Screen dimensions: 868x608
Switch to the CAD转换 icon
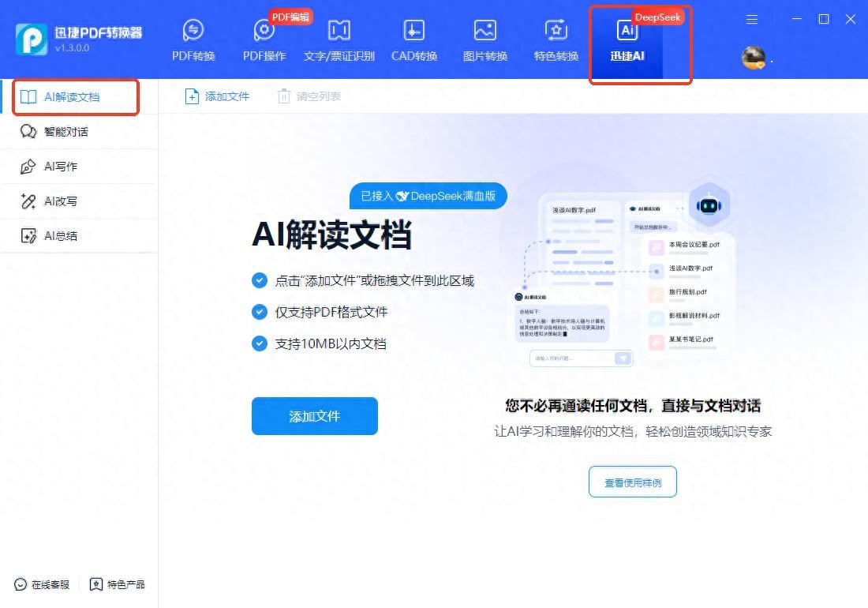[414, 32]
